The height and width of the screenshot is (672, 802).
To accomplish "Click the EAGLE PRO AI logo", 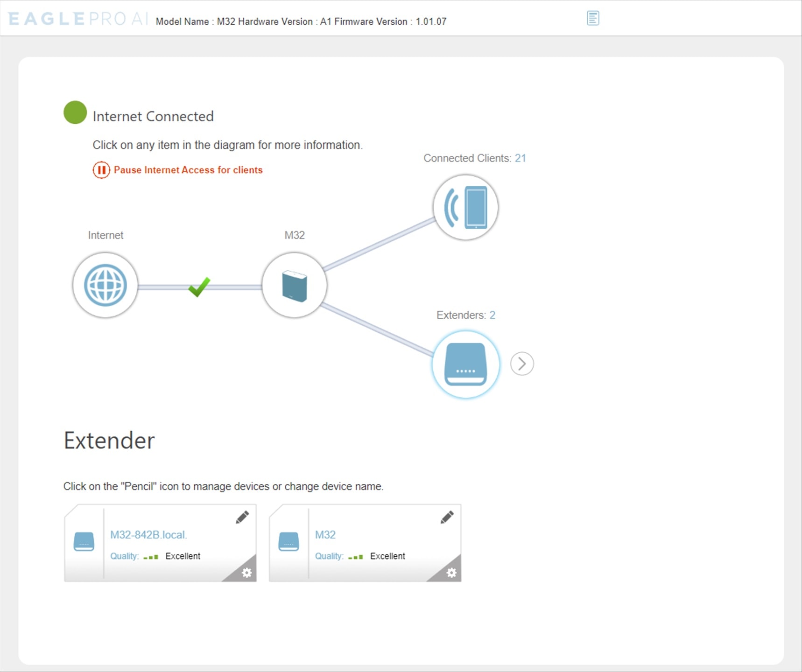I will 78,19.
